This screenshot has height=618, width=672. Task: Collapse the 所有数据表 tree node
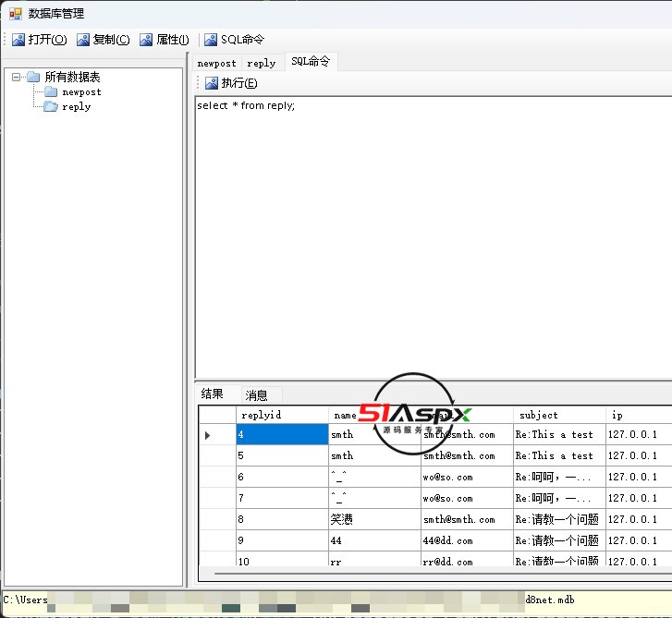16,78
